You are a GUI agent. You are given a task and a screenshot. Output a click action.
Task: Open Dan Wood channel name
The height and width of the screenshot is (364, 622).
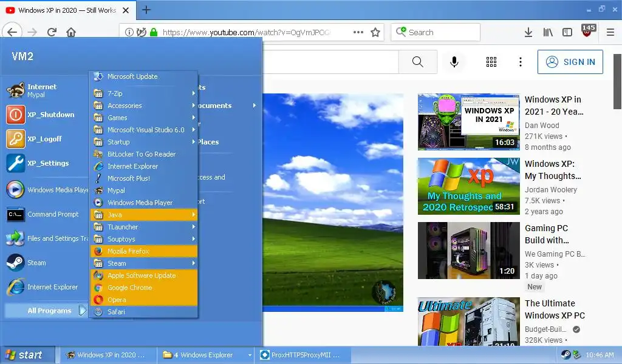(x=542, y=126)
